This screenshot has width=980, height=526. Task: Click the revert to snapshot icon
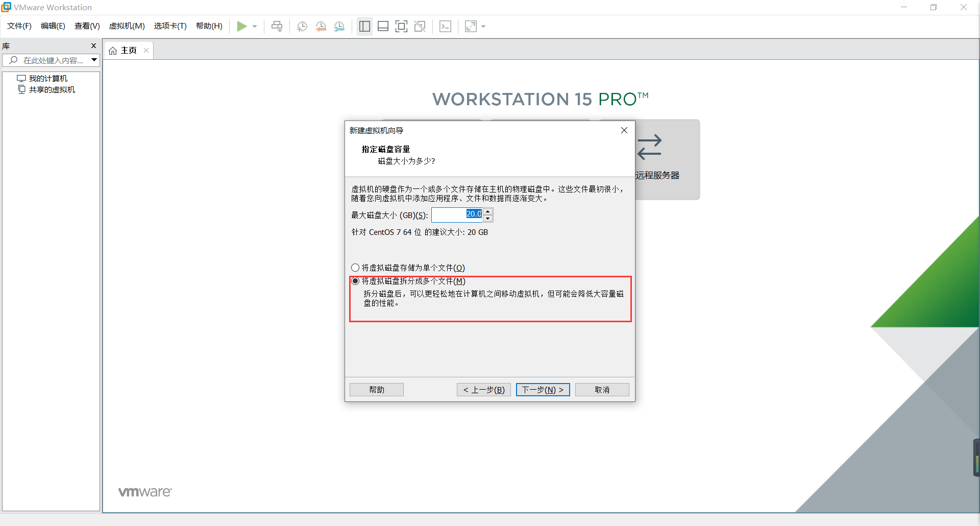pyautogui.click(x=321, y=26)
